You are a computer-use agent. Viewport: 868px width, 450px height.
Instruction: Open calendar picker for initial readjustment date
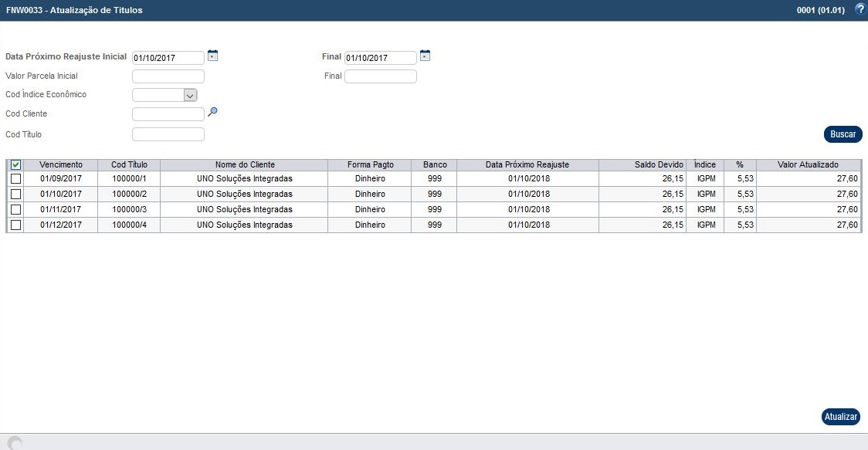tap(213, 56)
